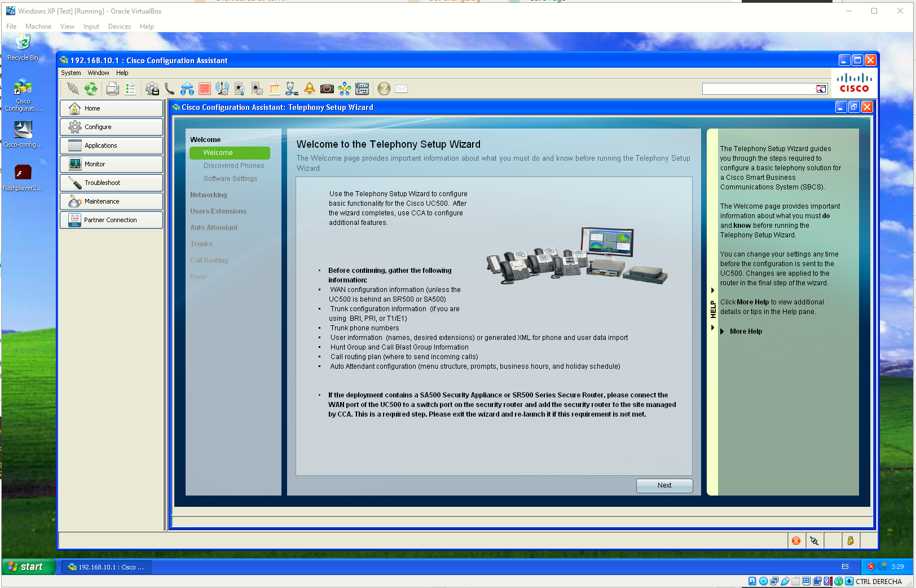916x588 pixels.
Task: Open the System menu
Action: pyautogui.click(x=71, y=73)
